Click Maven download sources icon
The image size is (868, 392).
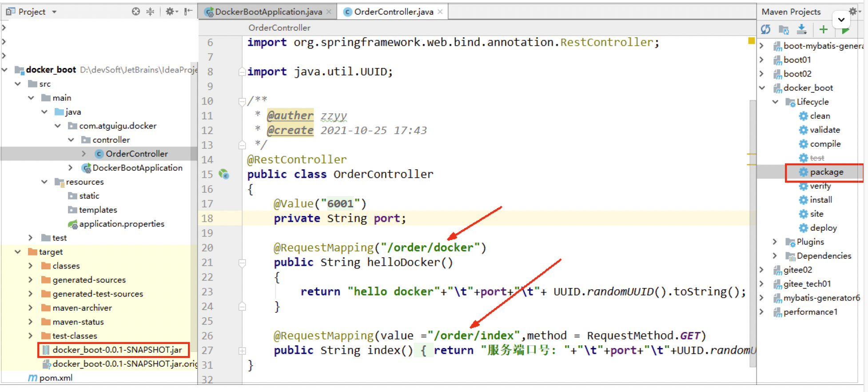[x=801, y=29]
